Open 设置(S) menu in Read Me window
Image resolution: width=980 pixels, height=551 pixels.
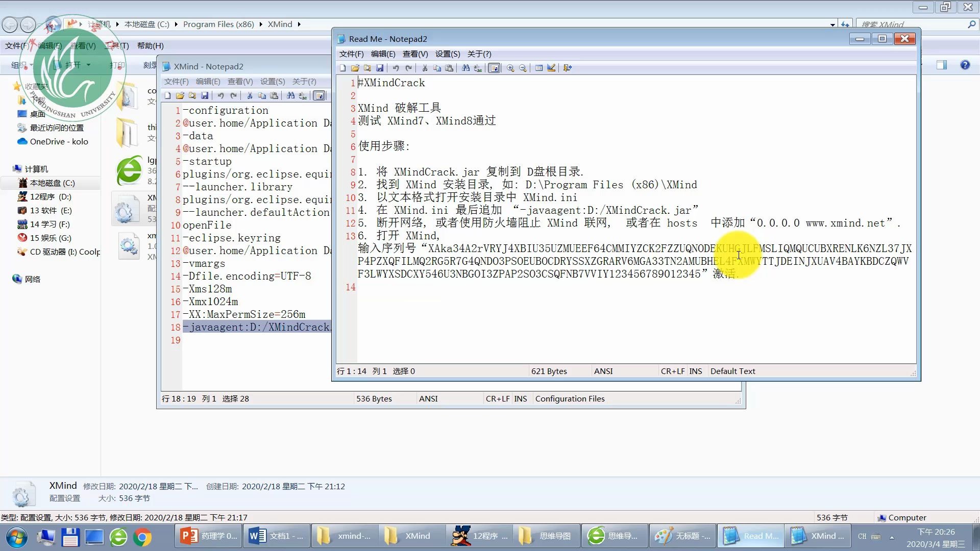click(x=447, y=54)
